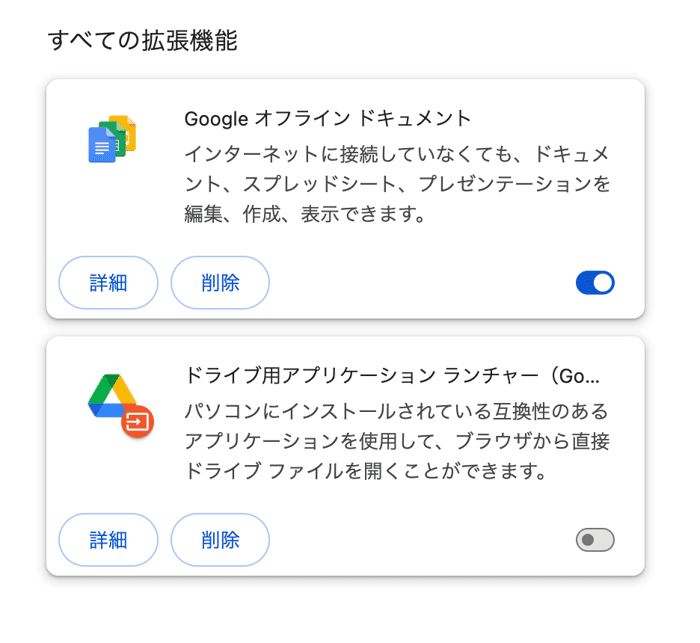
Task: Click the Google オフライン ドキュメント title
Action: [328, 119]
